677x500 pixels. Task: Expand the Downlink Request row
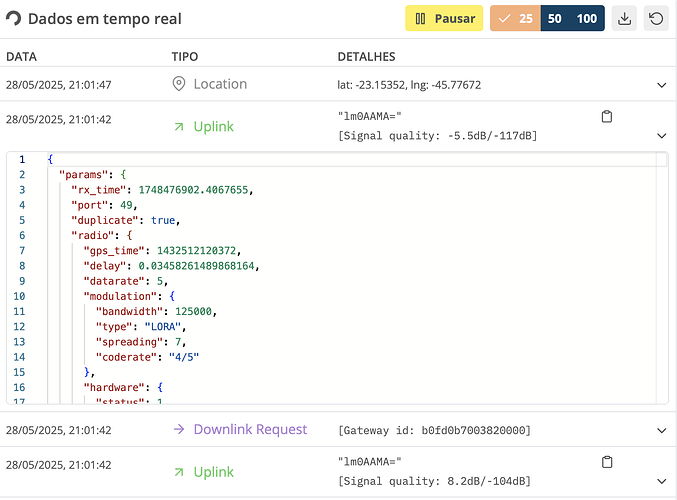pyautogui.click(x=661, y=430)
